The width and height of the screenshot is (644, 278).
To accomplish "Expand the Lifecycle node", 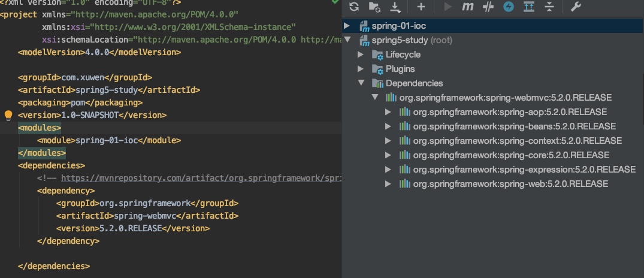I will coord(361,55).
